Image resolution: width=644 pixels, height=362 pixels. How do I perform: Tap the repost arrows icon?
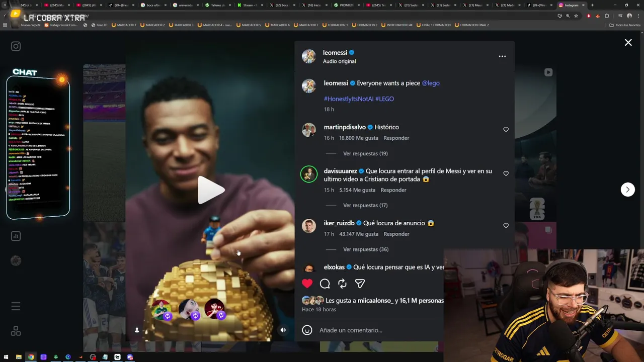(342, 284)
